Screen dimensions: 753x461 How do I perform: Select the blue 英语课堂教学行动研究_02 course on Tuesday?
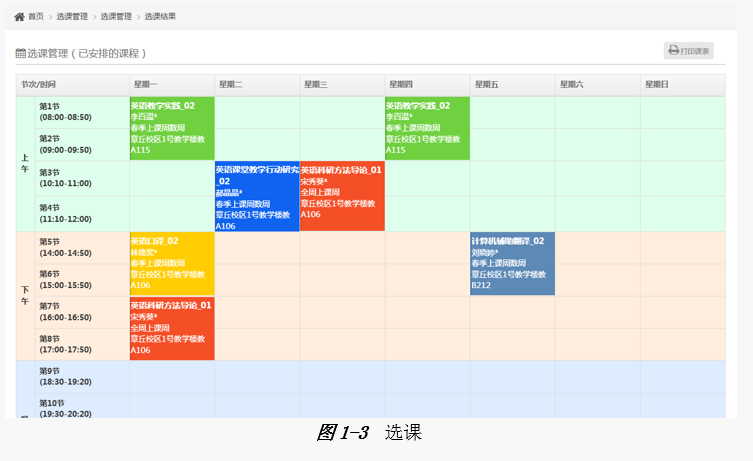tap(257, 196)
